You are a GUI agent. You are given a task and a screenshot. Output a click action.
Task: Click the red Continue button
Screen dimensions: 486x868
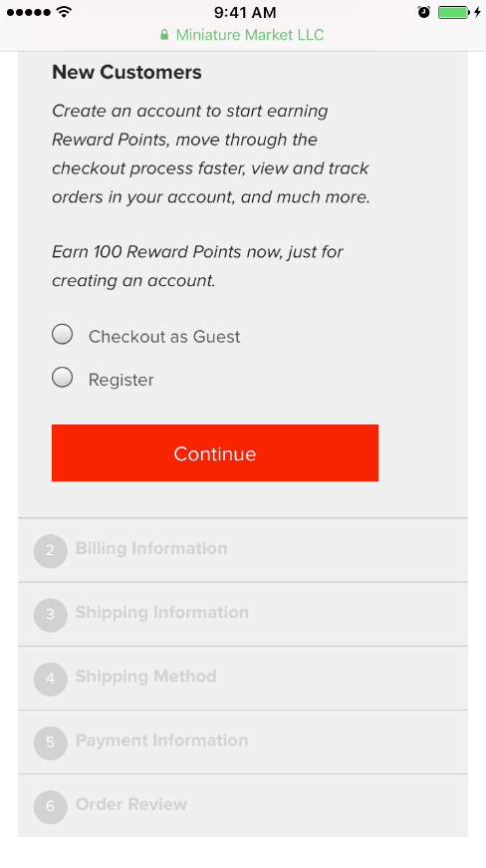pyautogui.click(x=215, y=452)
